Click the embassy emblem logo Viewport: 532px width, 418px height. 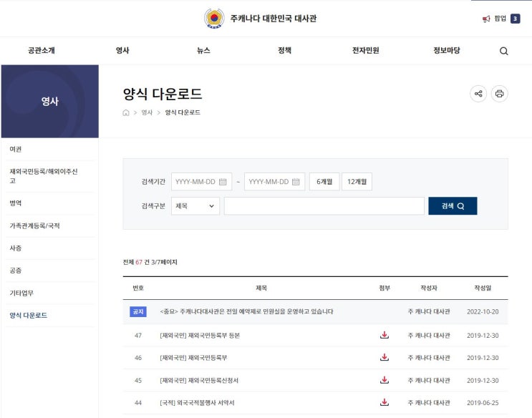214,19
